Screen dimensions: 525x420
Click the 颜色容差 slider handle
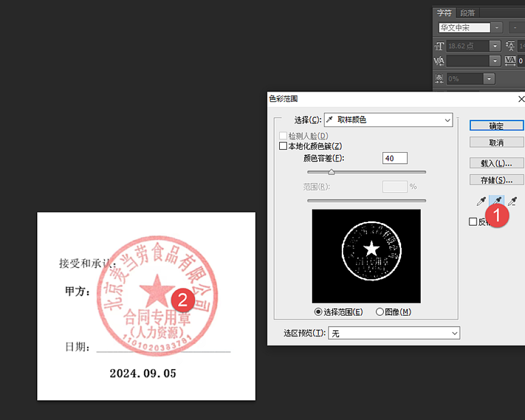[331, 172]
